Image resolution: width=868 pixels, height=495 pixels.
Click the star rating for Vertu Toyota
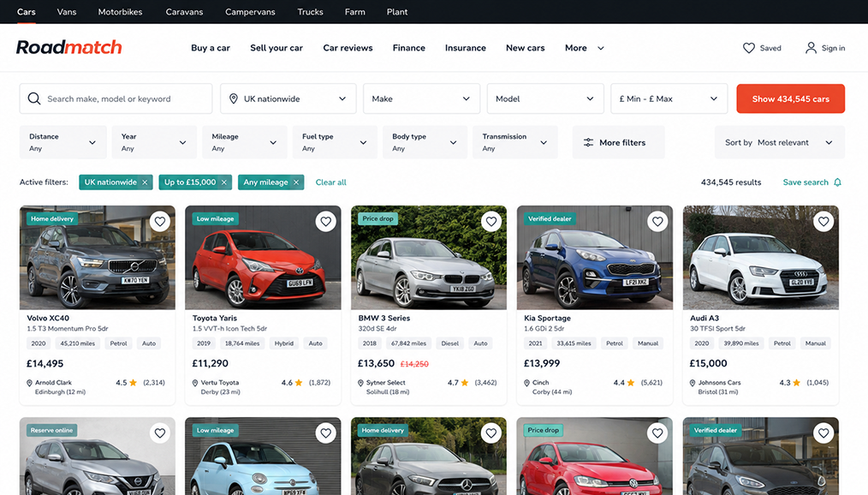click(299, 383)
